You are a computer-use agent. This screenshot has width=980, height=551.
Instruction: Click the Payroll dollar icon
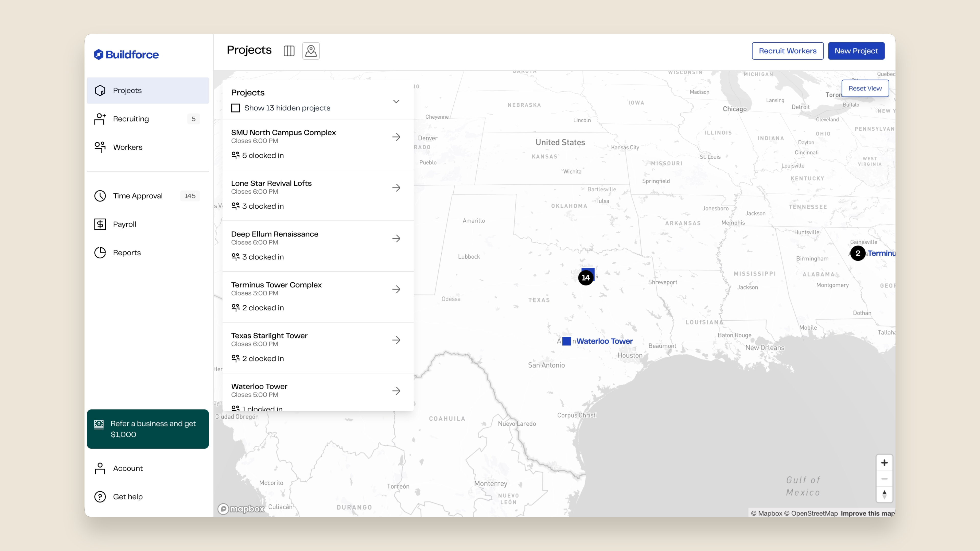click(x=100, y=224)
